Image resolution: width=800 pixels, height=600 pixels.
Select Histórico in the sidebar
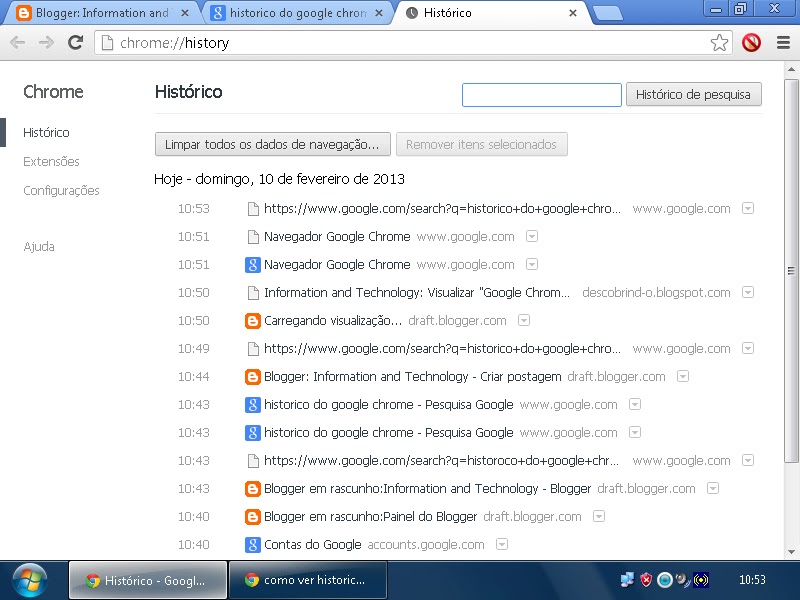point(46,133)
